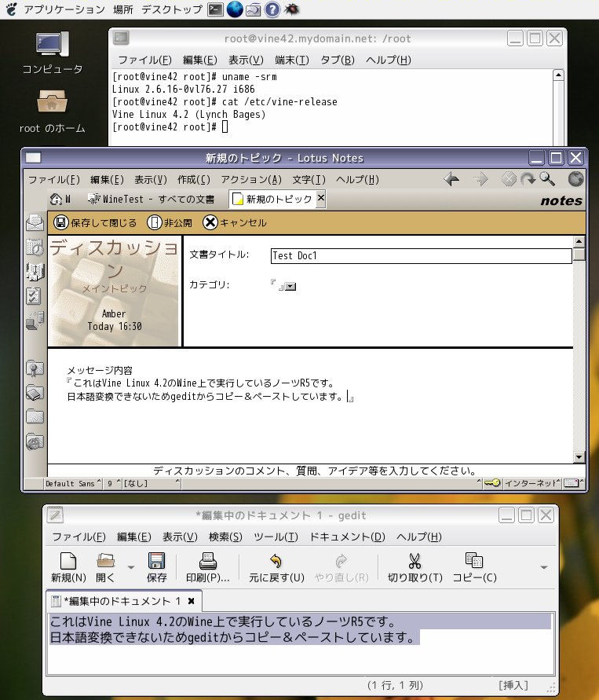Click the Notes window menu icon in title bar
Viewport: 599px width, 700px height.
click(x=33, y=158)
